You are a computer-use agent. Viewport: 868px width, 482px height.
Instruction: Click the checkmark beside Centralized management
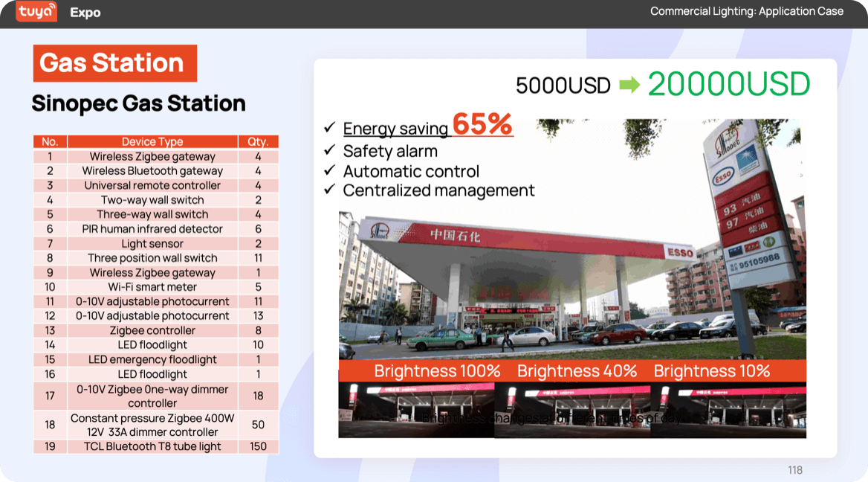point(330,190)
